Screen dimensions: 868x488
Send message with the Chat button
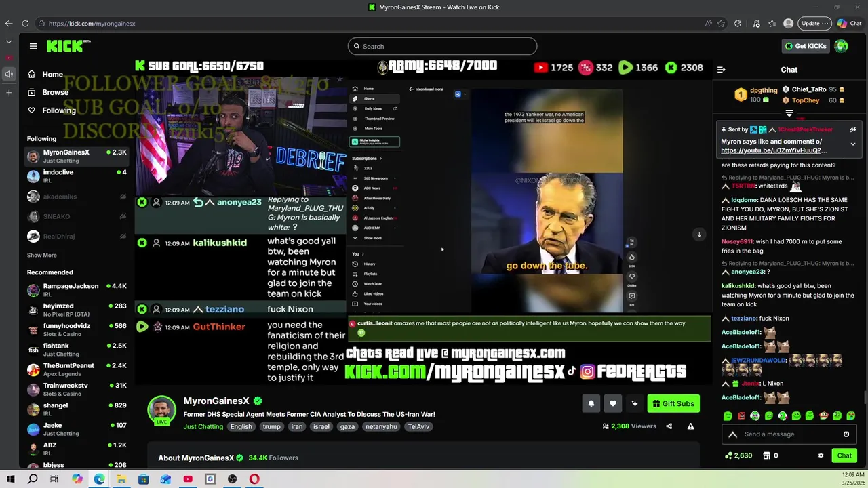[x=844, y=455]
